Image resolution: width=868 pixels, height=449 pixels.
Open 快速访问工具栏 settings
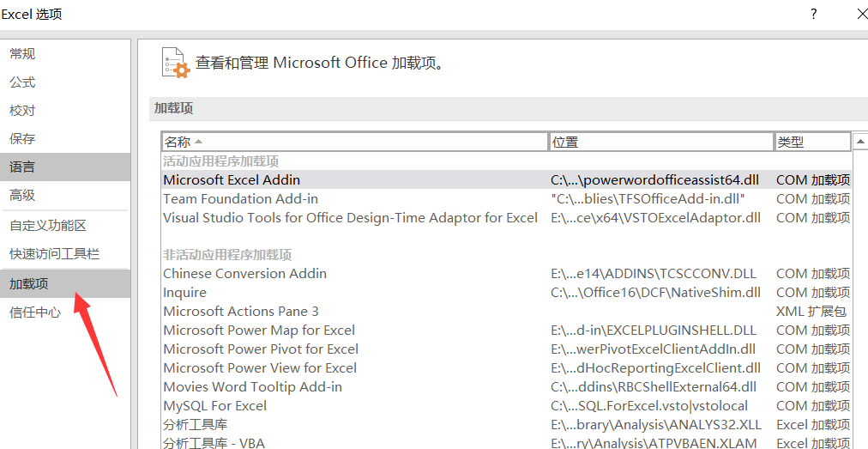[65, 254]
